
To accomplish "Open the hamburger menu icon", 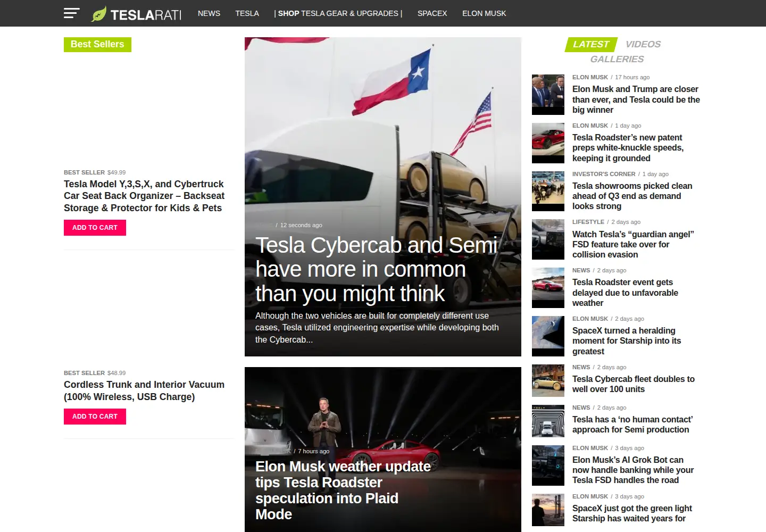I will tap(71, 13).
